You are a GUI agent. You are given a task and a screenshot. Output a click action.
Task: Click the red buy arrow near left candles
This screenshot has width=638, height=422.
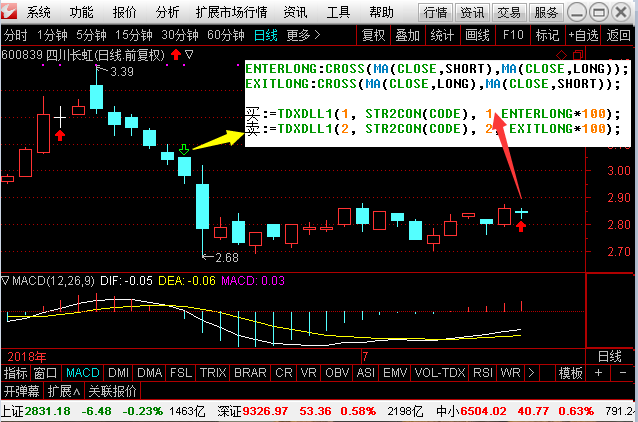pyautogui.click(x=60, y=134)
